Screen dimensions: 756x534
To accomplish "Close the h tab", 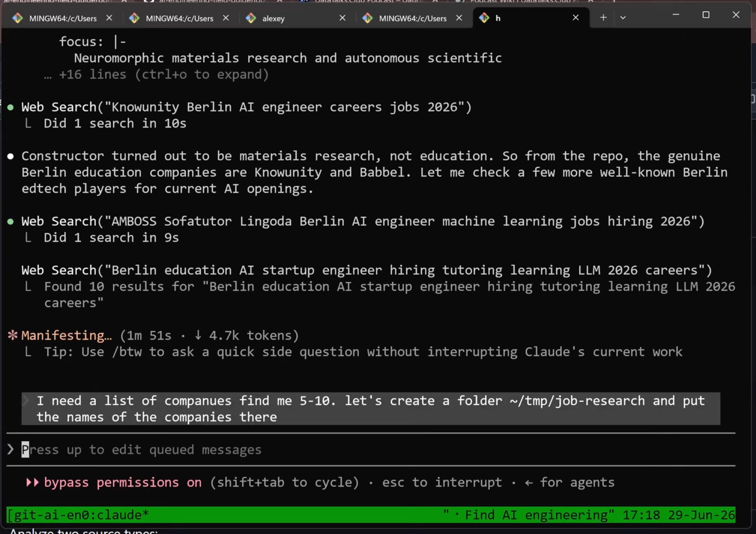I will (576, 17).
